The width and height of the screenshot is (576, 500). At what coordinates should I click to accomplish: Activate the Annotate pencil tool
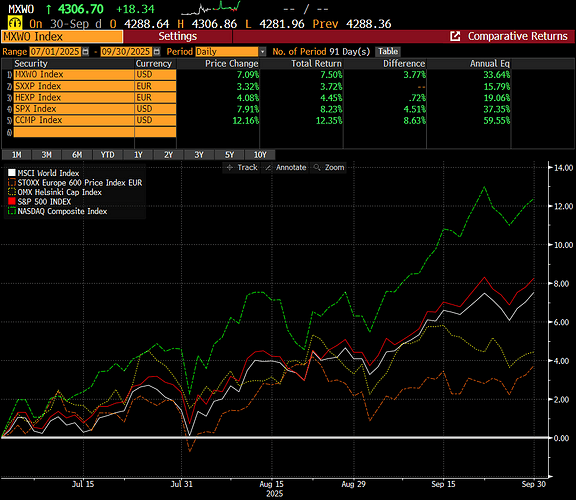coord(286,168)
